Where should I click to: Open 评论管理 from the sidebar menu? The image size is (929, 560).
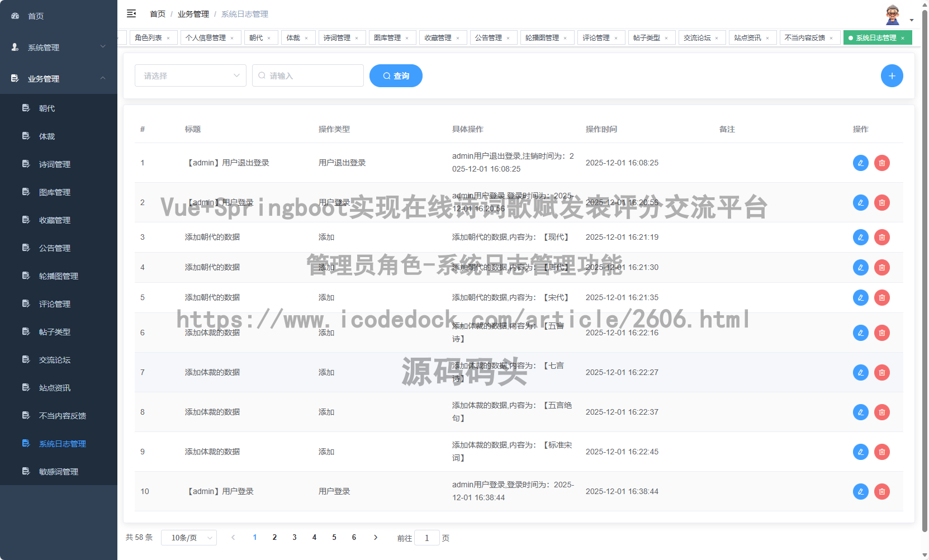coord(54,303)
